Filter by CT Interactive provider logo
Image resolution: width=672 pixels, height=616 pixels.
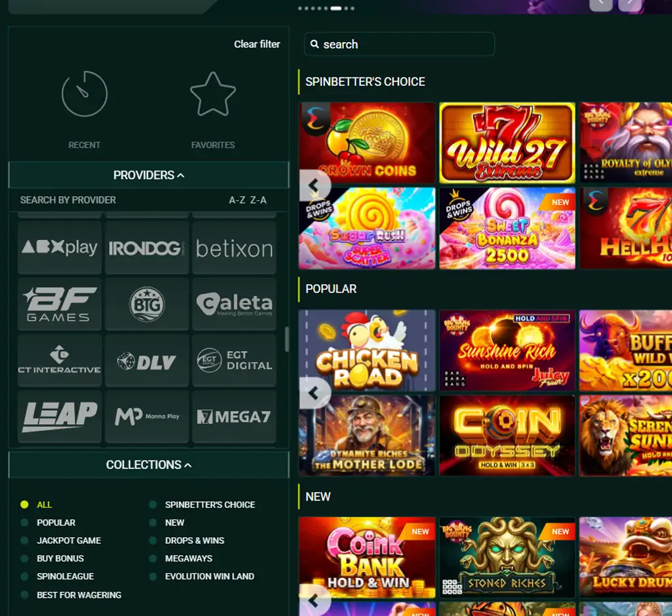click(60, 361)
